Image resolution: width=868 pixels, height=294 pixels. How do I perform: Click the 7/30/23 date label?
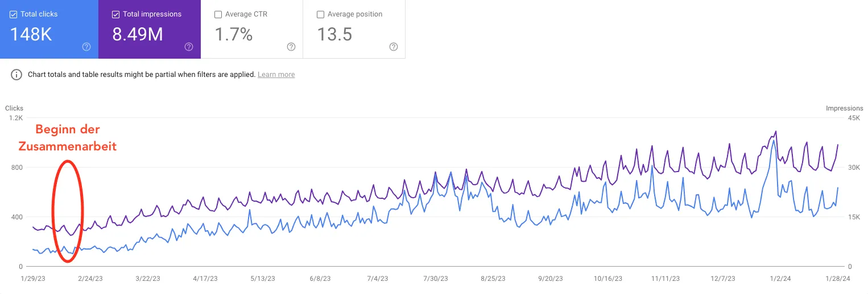tap(436, 279)
